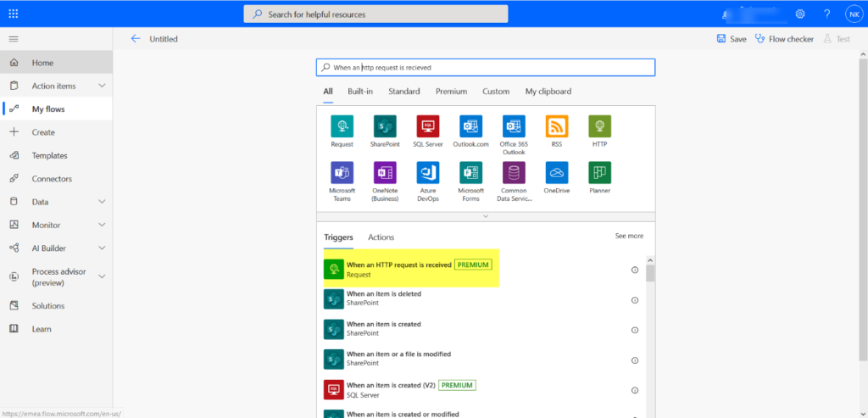This screenshot has height=418, width=868.
Task: Switch to the All filter tab
Action: click(x=328, y=92)
